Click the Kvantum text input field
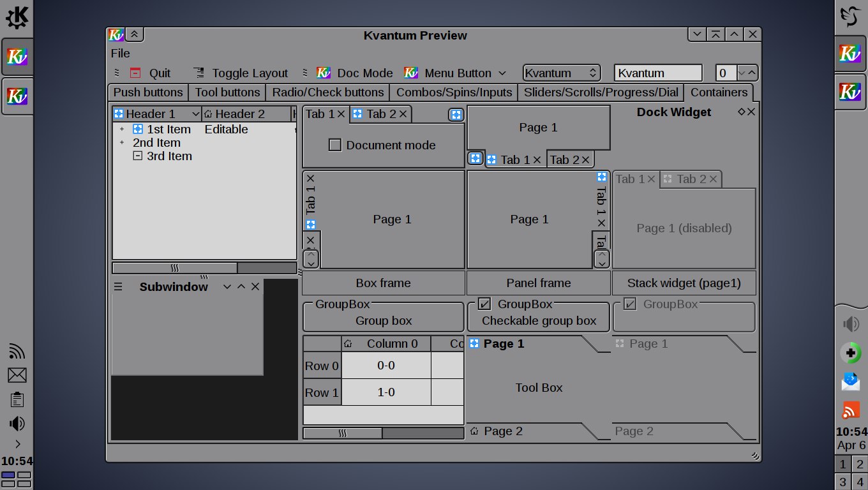This screenshot has width=868, height=490. [x=658, y=73]
